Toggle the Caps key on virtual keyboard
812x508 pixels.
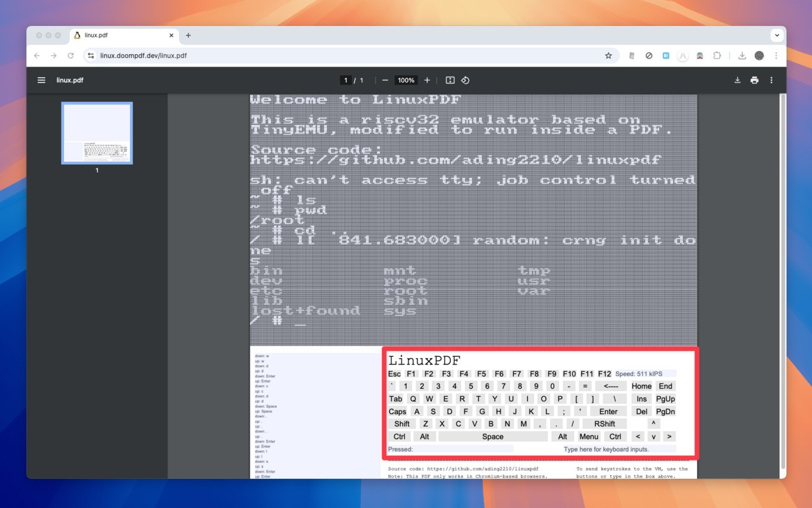point(397,411)
